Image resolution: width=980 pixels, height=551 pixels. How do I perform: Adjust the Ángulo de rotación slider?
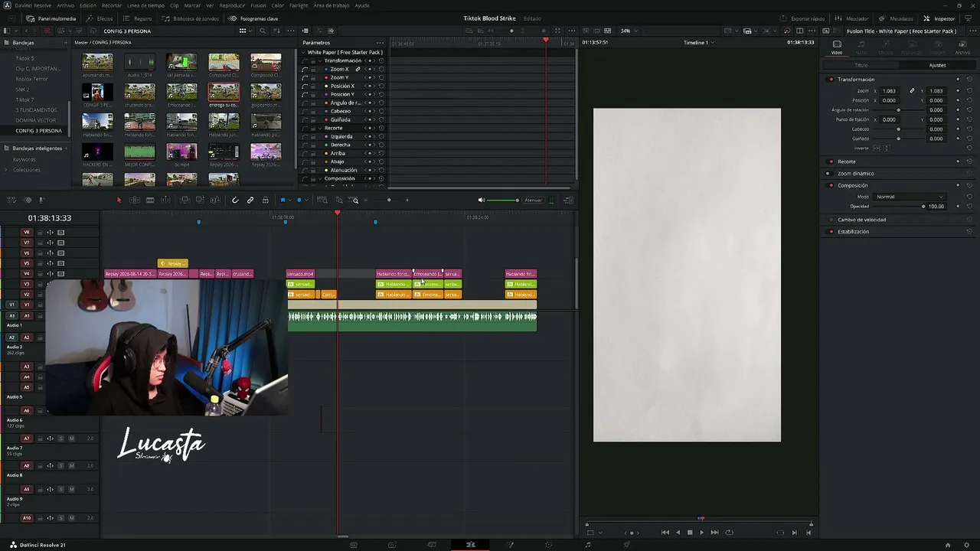[x=899, y=110]
